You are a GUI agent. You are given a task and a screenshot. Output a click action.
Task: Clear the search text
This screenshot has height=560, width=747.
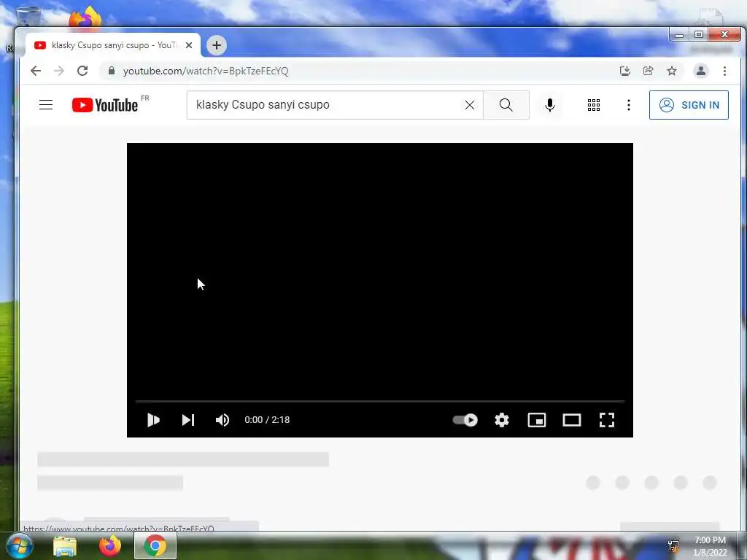pos(470,105)
